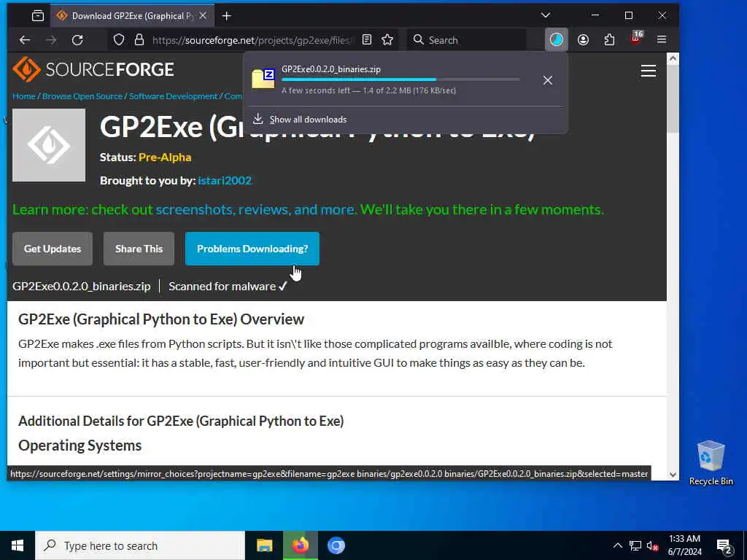747x560 pixels.
Task: Open Browse Open Source breadcrumb
Action: point(82,96)
